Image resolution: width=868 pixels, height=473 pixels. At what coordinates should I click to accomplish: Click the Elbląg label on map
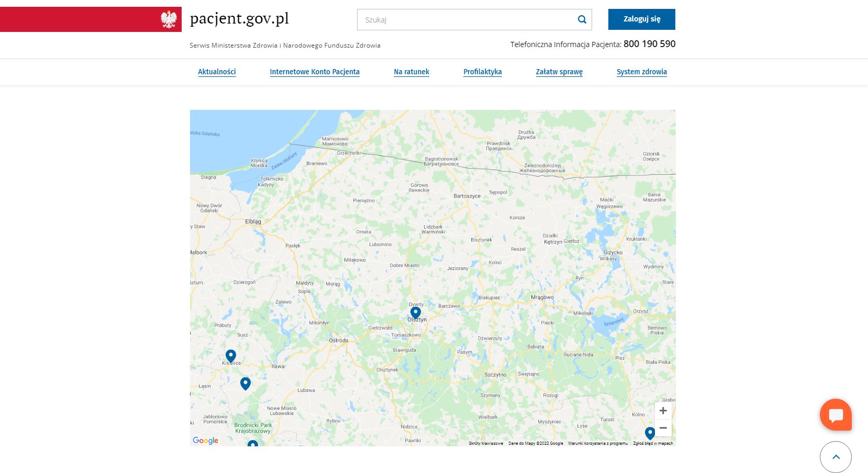point(253,222)
